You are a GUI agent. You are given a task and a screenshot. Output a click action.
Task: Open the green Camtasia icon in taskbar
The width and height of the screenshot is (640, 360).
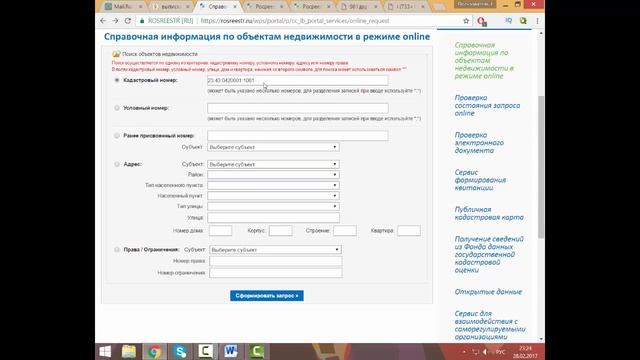(x=256, y=351)
